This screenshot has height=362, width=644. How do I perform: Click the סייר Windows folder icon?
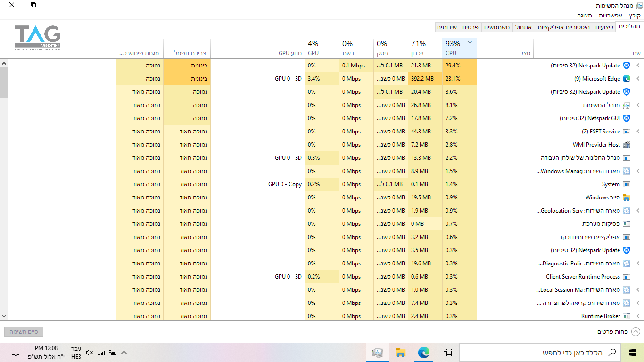click(x=627, y=197)
